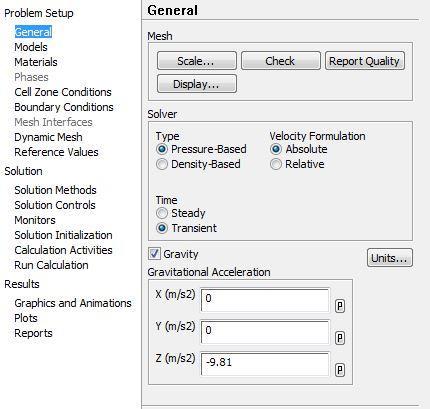Open Solution Methods page
This screenshot has height=409, width=430.
[x=55, y=190]
